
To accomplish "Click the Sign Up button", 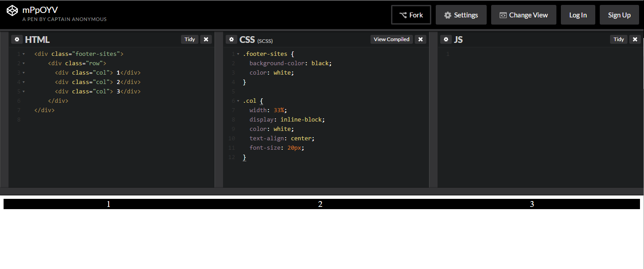I will click(x=619, y=15).
